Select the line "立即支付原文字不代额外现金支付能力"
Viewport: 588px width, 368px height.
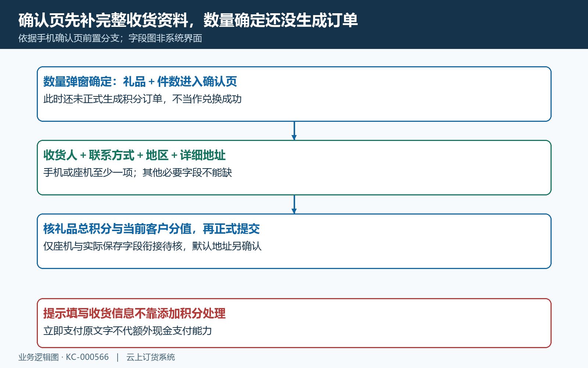[128, 331]
